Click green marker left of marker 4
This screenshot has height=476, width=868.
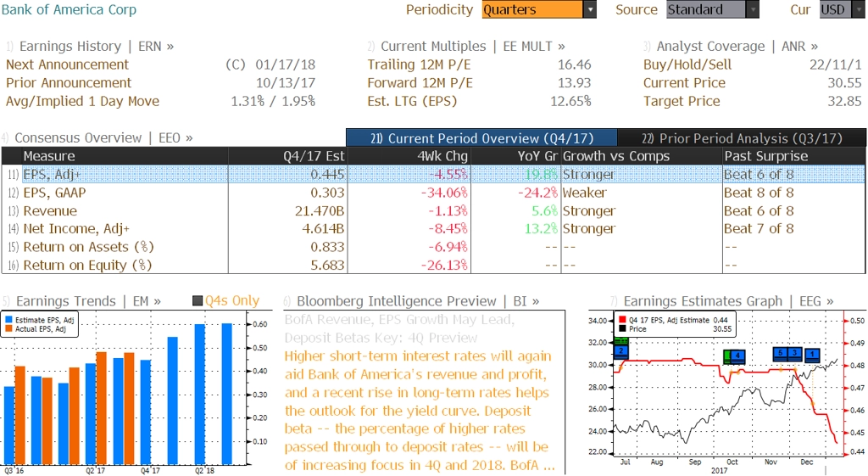tap(727, 356)
